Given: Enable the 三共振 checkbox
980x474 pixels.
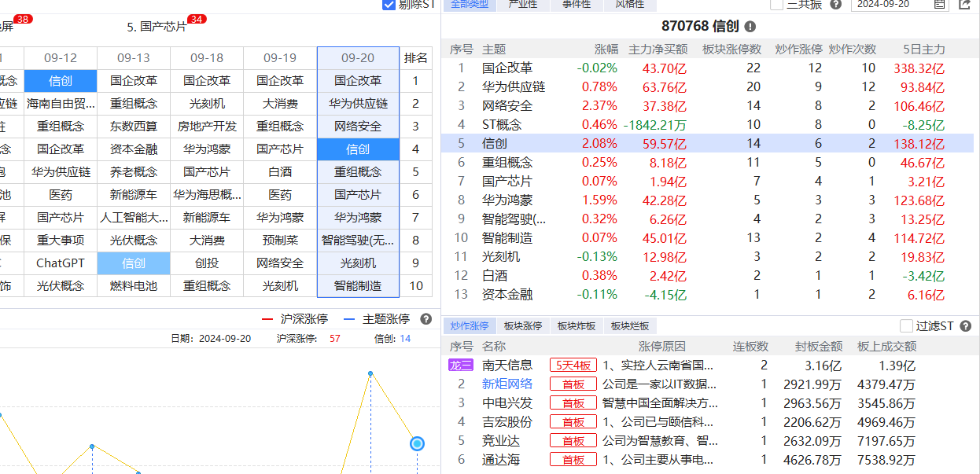Looking at the screenshot, I should point(776,5).
